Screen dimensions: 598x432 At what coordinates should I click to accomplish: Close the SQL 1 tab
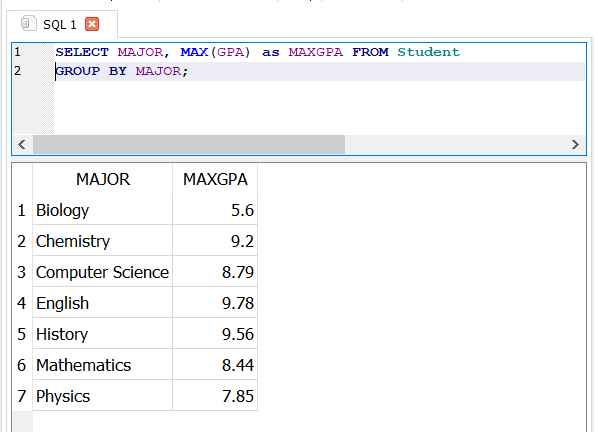pyautogui.click(x=92, y=24)
